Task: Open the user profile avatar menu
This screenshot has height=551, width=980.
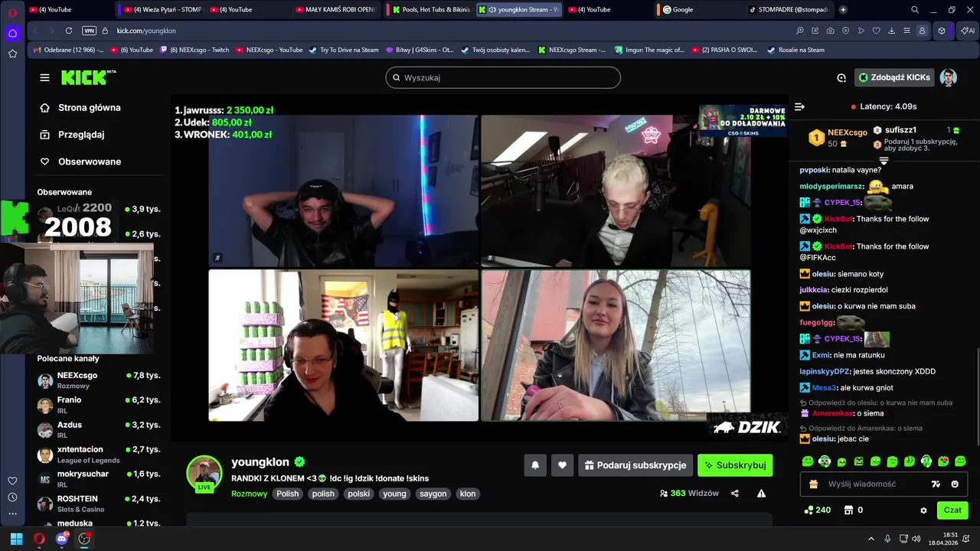Action: (x=949, y=77)
